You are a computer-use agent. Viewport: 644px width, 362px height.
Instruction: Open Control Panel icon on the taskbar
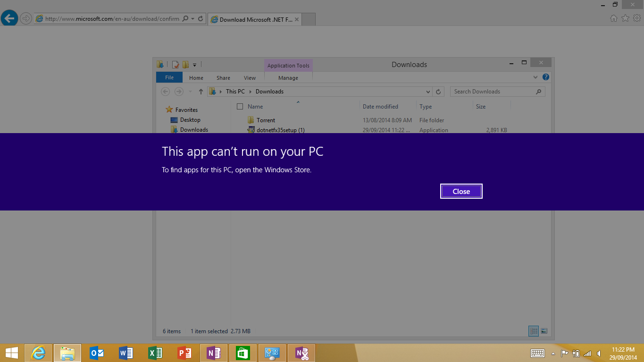(x=272, y=353)
